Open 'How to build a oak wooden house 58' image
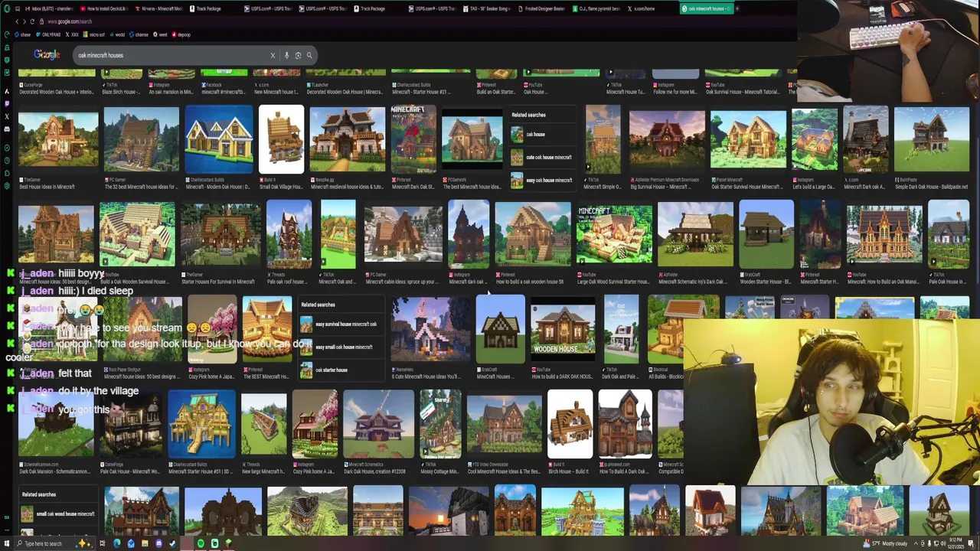This screenshot has height=551, width=980. 533,235
